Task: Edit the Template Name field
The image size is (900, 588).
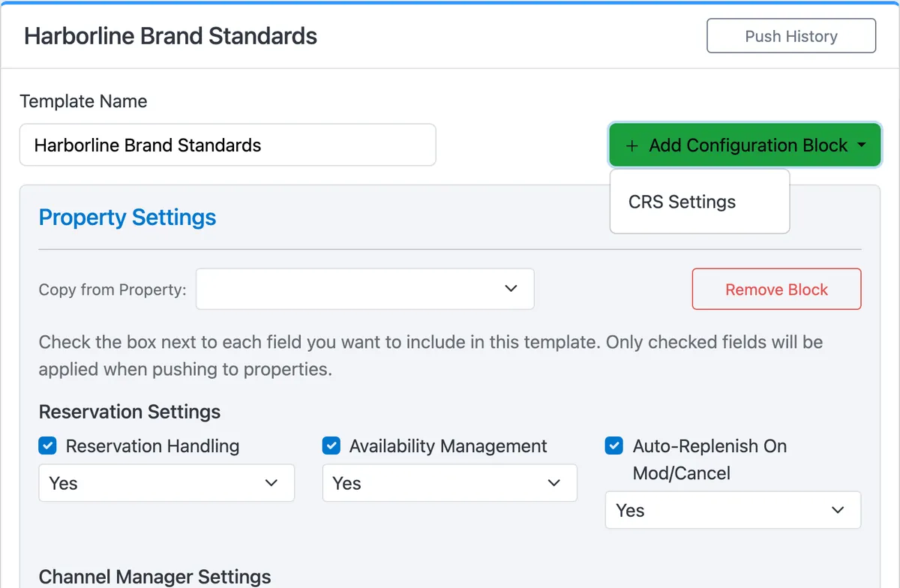Action: 227,145
